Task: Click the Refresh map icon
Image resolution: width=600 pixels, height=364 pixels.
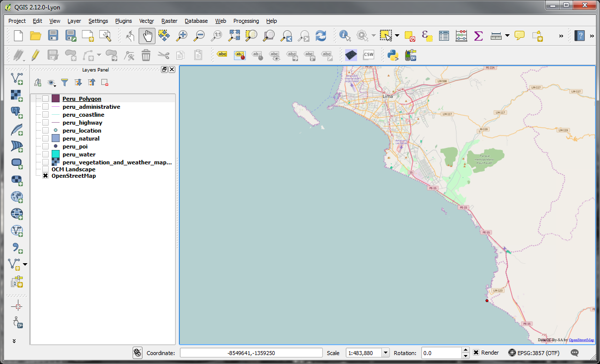Action: pos(321,36)
